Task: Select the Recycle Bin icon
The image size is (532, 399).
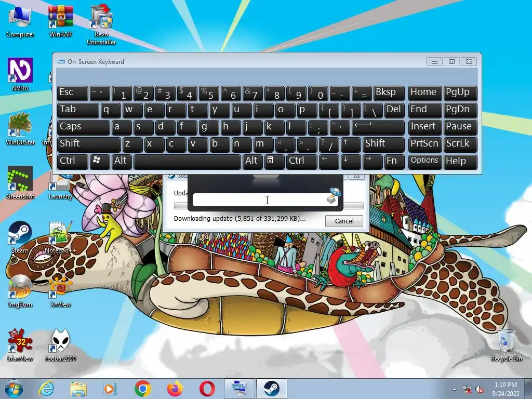Action: [x=506, y=345]
